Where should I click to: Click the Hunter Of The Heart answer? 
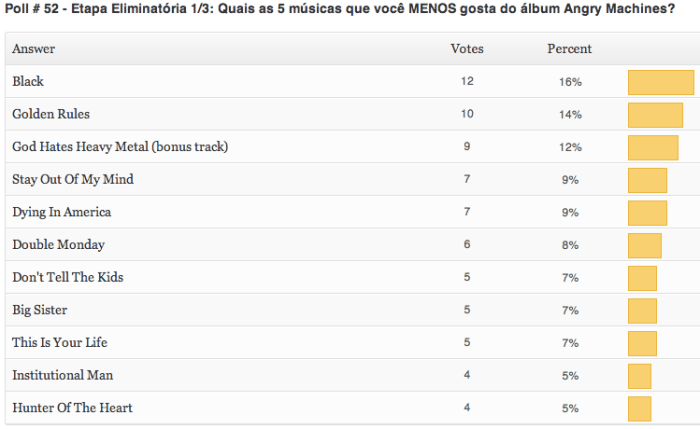click(72, 408)
